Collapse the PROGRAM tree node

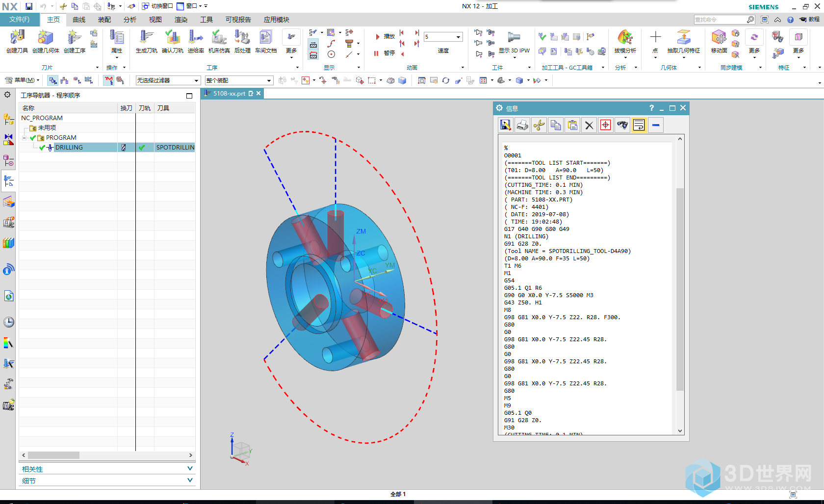click(x=24, y=138)
